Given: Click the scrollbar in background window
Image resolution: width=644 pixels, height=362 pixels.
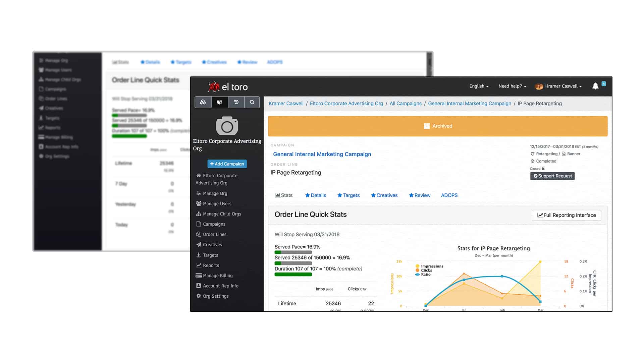Looking at the screenshot, I should tap(429, 64).
